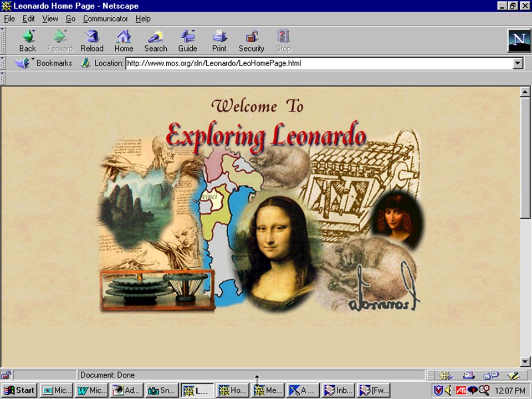Click the 12:07 PM taskbar clock
The width and height of the screenshot is (532, 399).
pos(510,391)
